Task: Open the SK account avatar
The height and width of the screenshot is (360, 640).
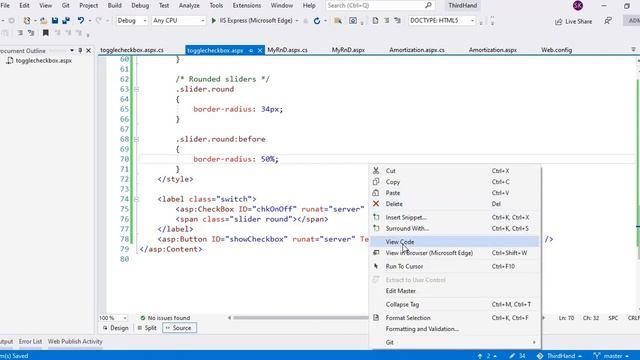Action: [x=578, y=6]
